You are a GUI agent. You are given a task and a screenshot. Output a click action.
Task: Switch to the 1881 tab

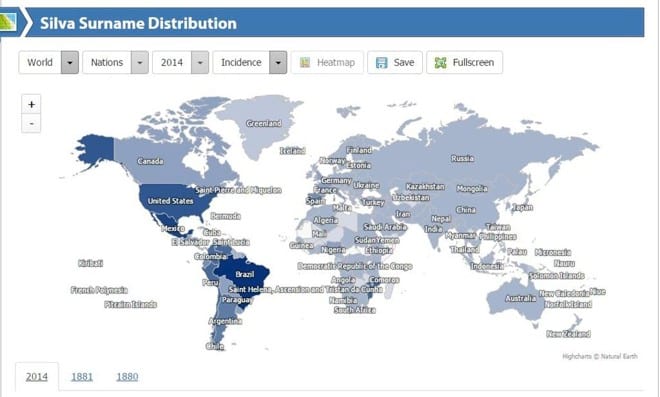[x=82, y=376]
